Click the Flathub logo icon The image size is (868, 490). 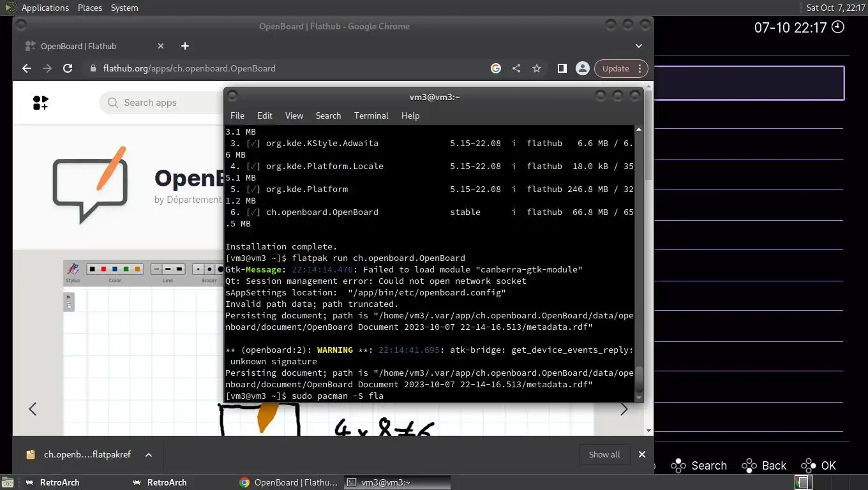40,103
